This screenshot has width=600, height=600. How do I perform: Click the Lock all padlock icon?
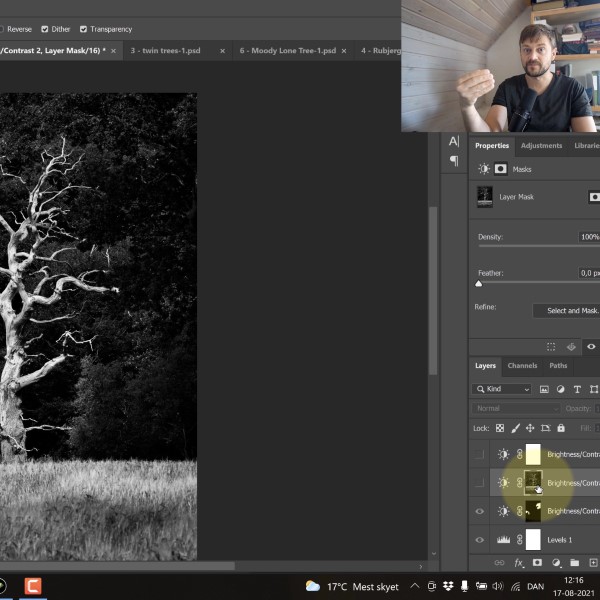pos(560,428)
